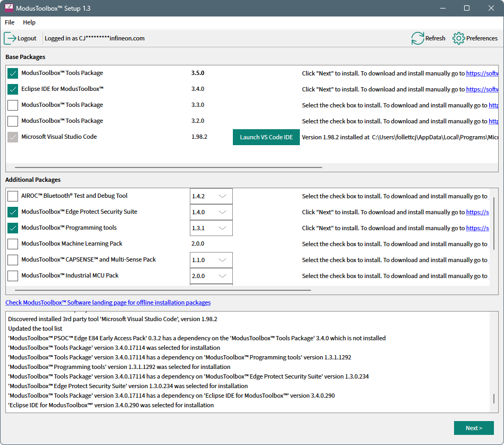Screen dimensions: 504x445
Task: Click PSOC Edge E84 Early Access Pack log line
Action: pyautogui.click(x=197, y=338)
